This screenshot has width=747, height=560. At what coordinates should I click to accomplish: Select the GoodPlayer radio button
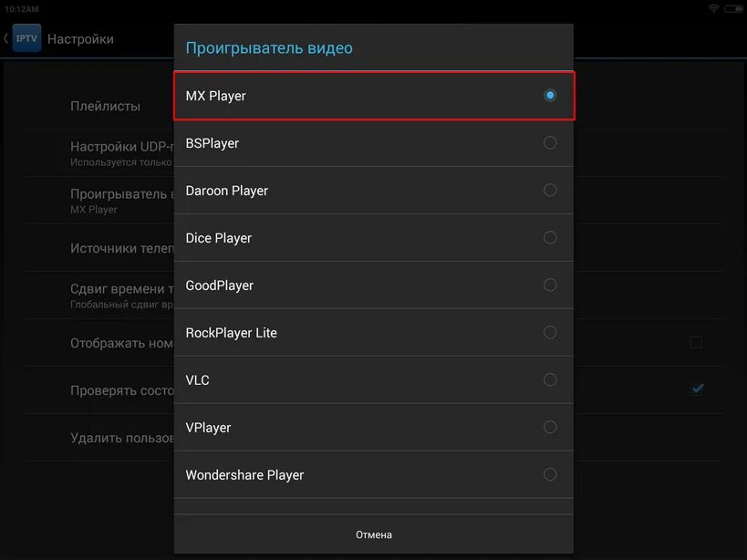tap(549, 285)
